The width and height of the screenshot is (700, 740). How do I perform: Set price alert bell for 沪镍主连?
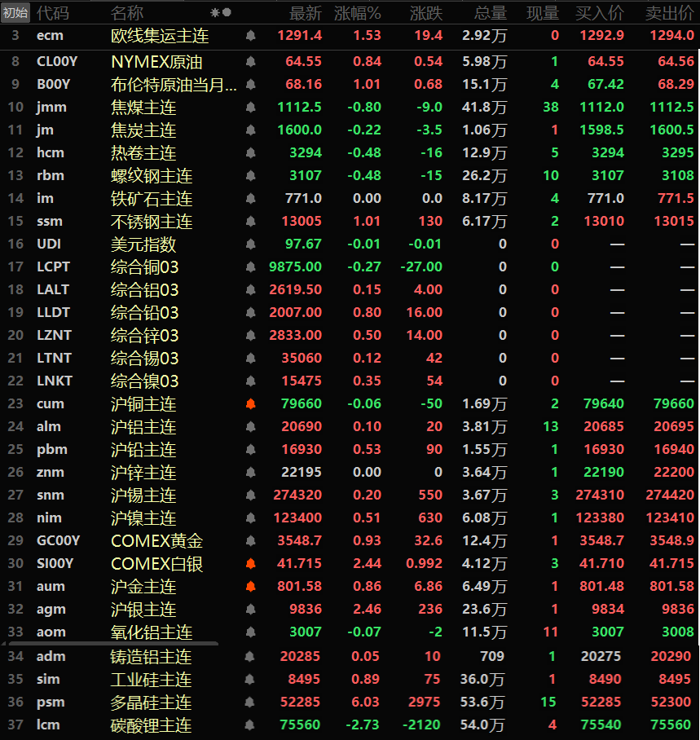250,518
